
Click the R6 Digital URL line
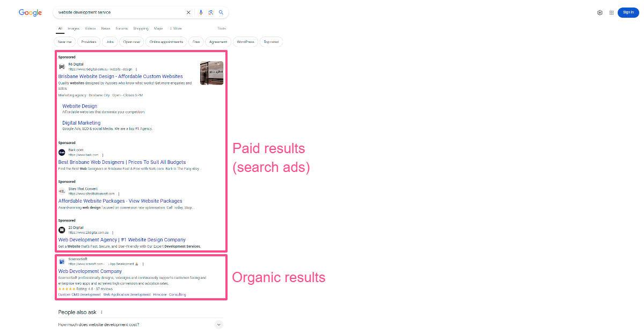(100, 69)
